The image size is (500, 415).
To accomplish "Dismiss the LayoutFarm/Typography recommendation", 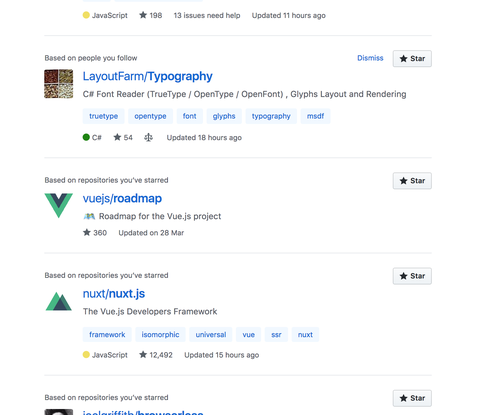I will tap(370, 58).
